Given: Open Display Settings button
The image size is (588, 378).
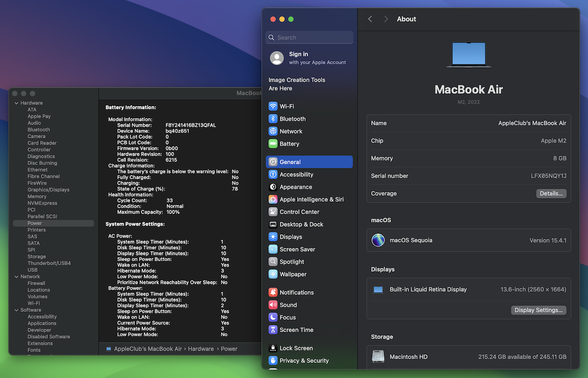Looking at the screenshot, I should [538, 310].
